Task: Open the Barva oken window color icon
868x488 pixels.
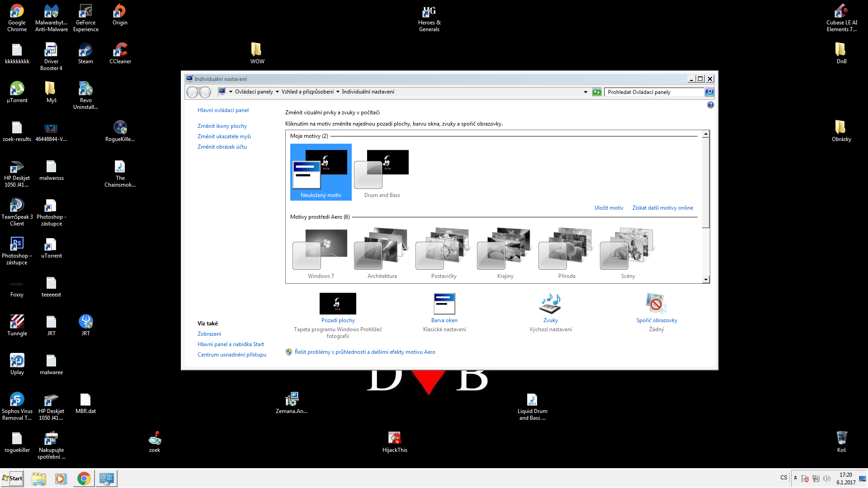Action: 444,304
